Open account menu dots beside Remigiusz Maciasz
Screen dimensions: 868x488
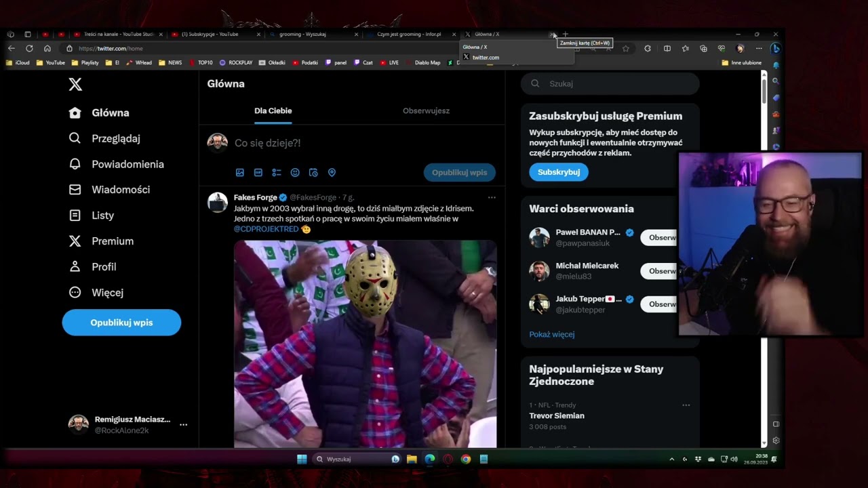pyautogui.click(x=183, y=424)
